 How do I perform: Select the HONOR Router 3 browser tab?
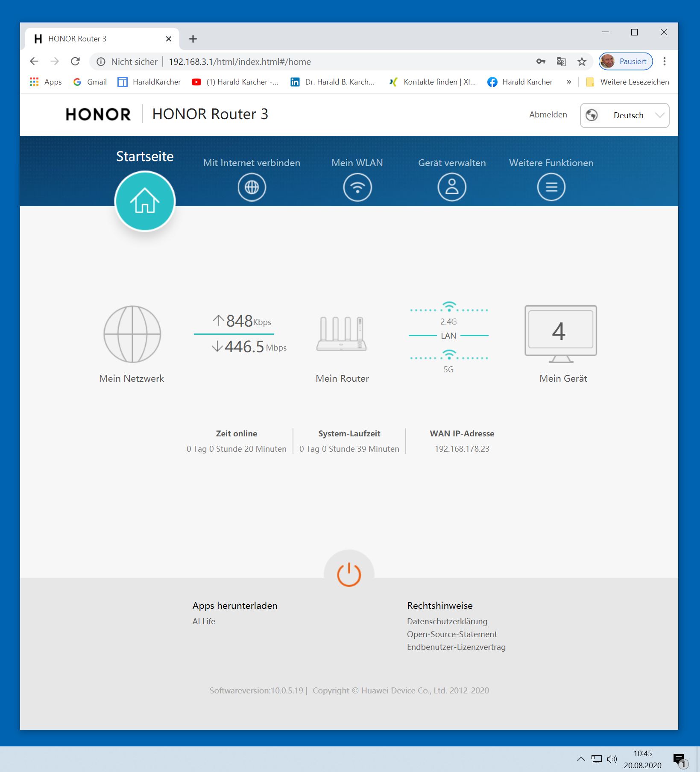(102, 39)
